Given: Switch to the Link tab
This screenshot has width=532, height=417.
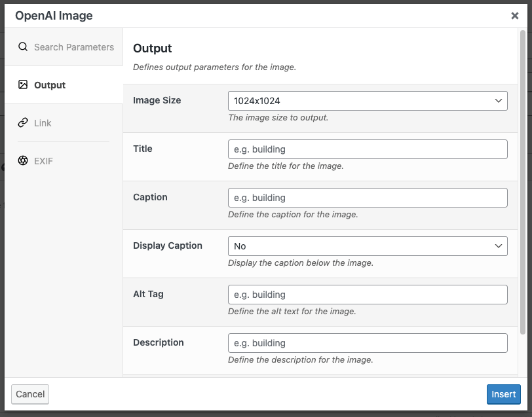Looking at the screenshot, I should [64, 123].
